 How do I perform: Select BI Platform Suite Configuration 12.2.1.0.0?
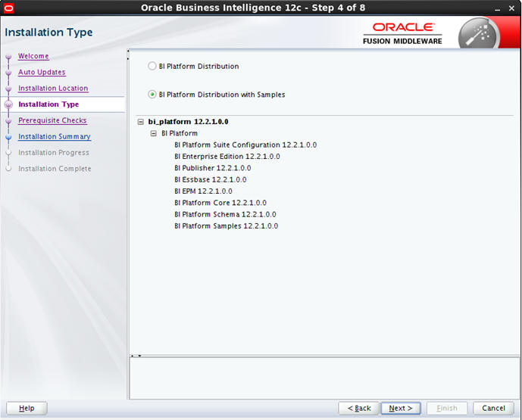tap(245, 145)
